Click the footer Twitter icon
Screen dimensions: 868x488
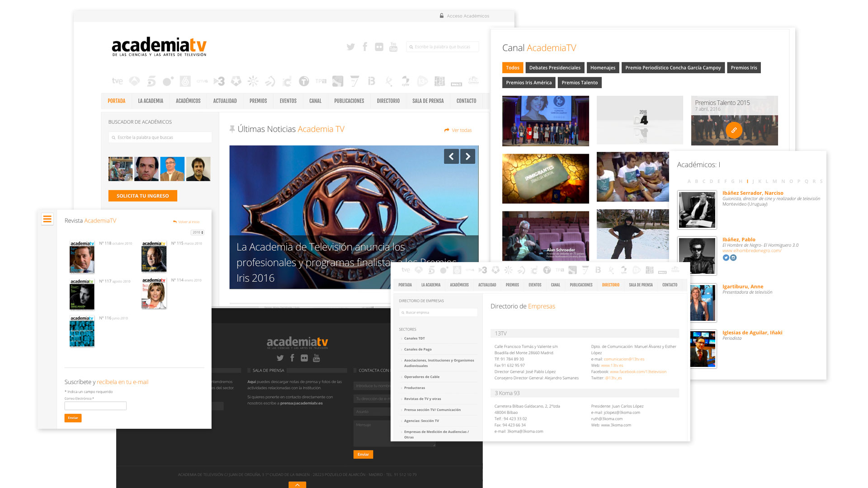(x=280, y=358)
